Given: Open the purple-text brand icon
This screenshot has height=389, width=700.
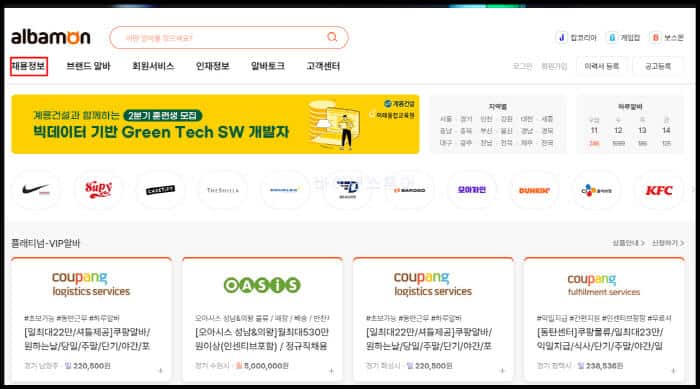Looking at the screenshot, I should coord(472,190).
